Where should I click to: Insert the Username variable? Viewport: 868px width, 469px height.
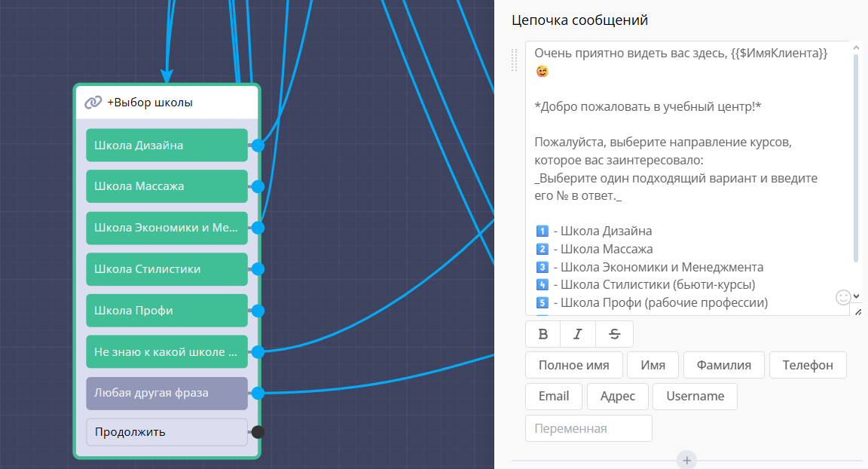click(x=695, y=396)
